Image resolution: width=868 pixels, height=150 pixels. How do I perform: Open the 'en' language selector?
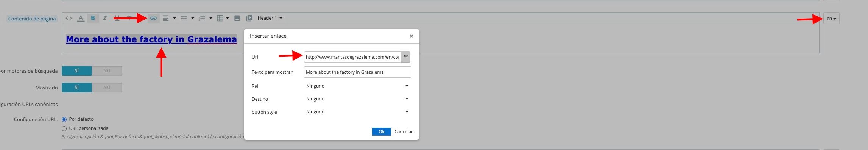pos(831,19)
